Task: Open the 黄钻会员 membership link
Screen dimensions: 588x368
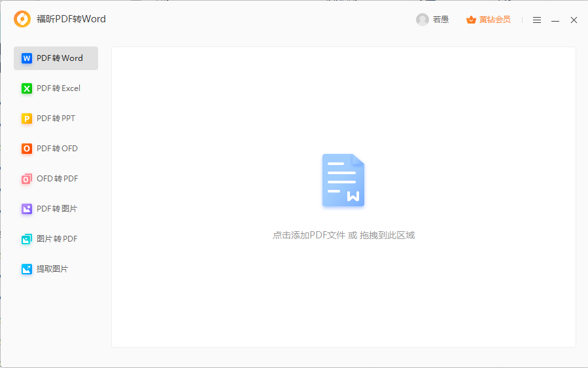Action: coord(495,20)
